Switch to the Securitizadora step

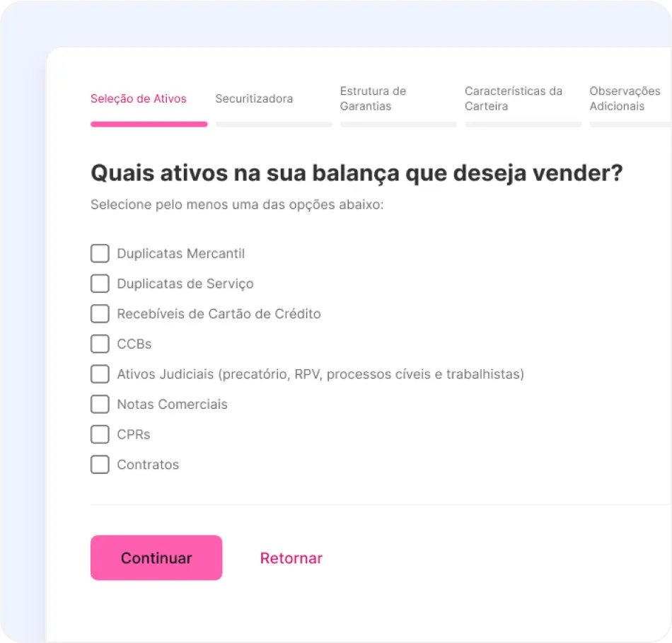click(254, 99)
